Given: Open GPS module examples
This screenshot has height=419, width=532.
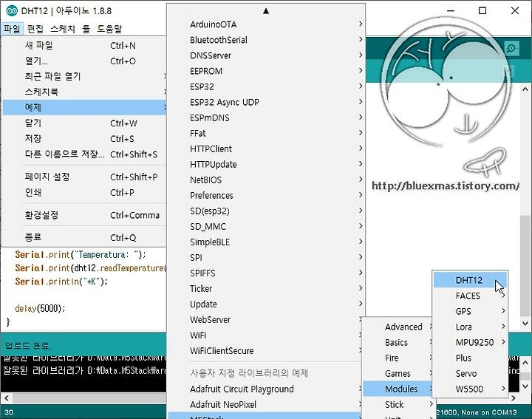Looking at the screenshot, I should (470, 311).
